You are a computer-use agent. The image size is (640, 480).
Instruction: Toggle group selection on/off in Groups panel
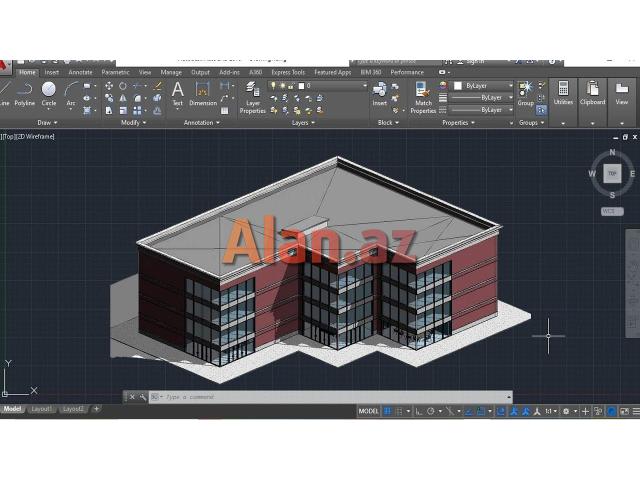click(541, 110)
